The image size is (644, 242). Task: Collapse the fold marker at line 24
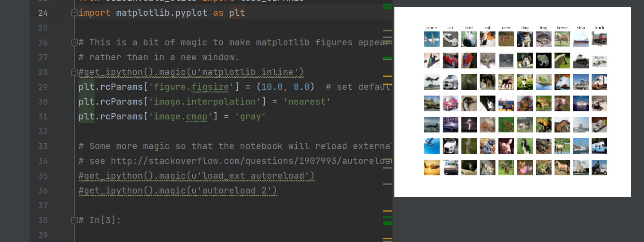[x=74, y=13]
